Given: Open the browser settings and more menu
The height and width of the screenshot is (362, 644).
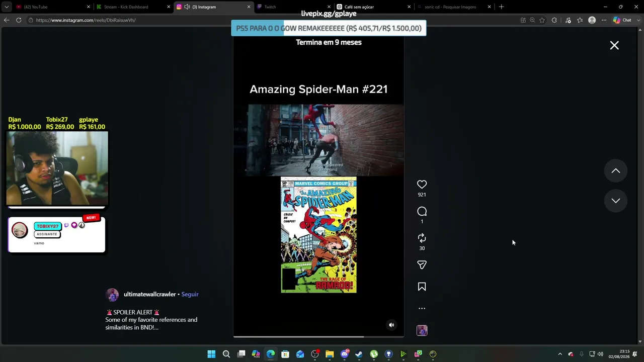Looking at the screenshot, I should (604, 20).
